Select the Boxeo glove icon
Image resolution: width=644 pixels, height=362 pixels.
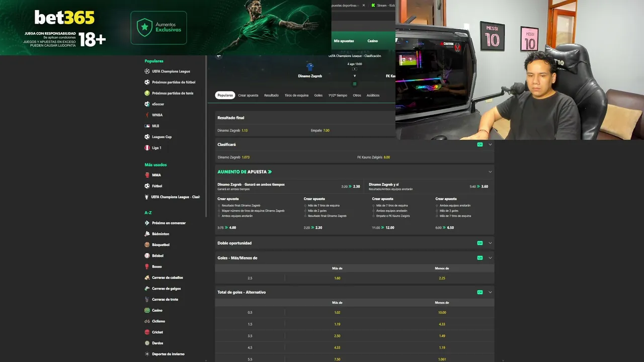pyautogui.click(x=147, y=266)
